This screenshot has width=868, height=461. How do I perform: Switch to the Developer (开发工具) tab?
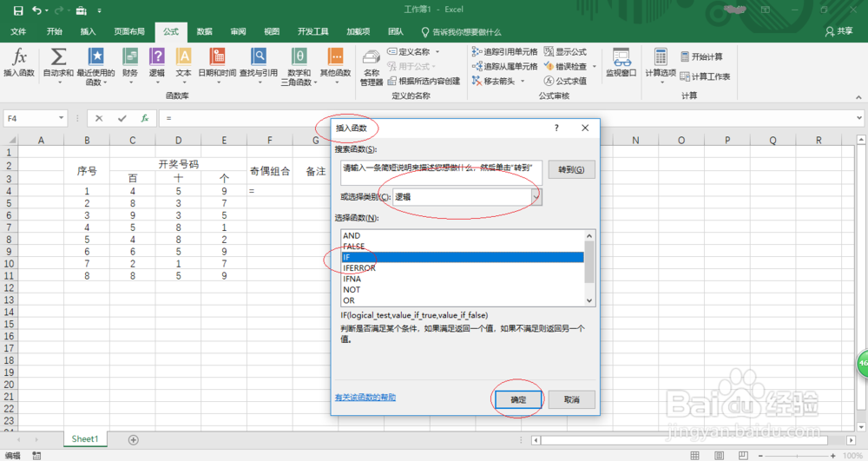point(312,31)
